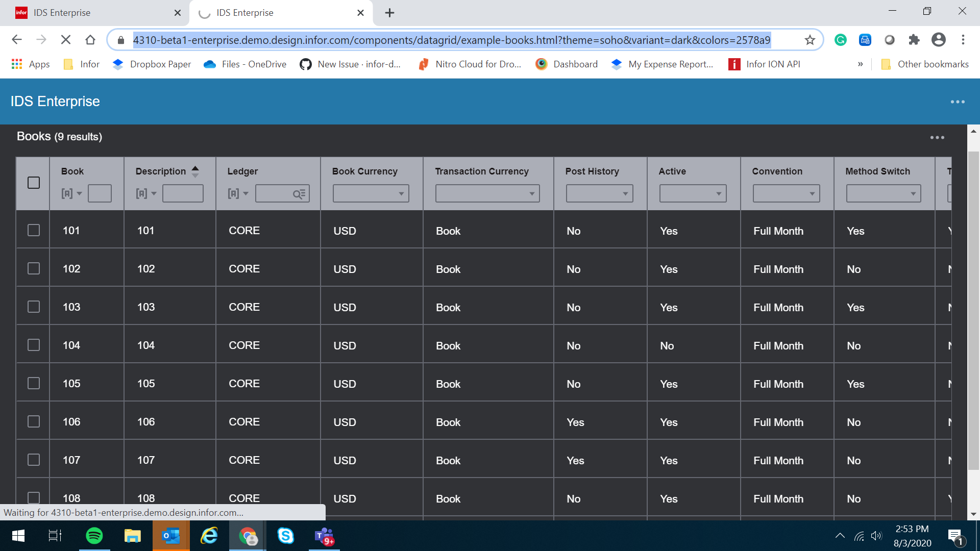Check the row 101 checkbox

[x=34, y=230]
